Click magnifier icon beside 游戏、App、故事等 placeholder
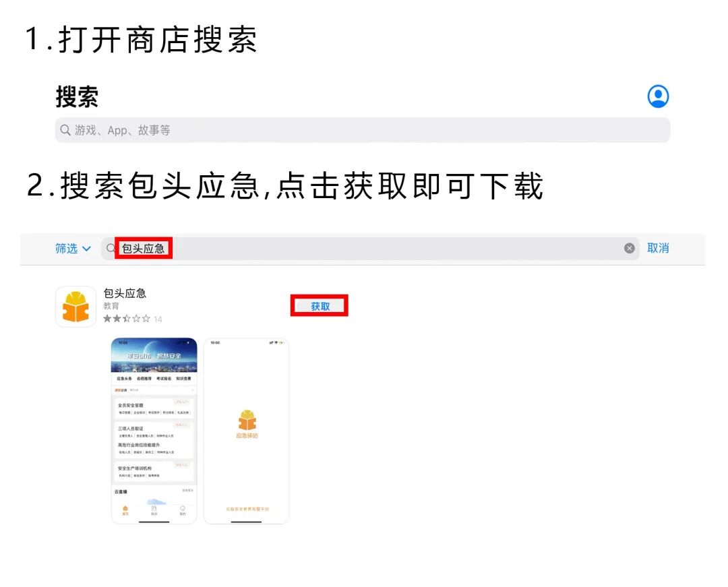The height and width of the screenshot is (587, 728). [65, 130]
